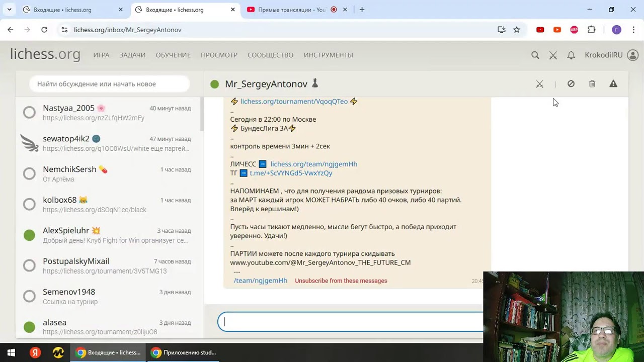Open the notifications bell
The height and width of the screenshot is (362, 644).
[x=571, y=55]
